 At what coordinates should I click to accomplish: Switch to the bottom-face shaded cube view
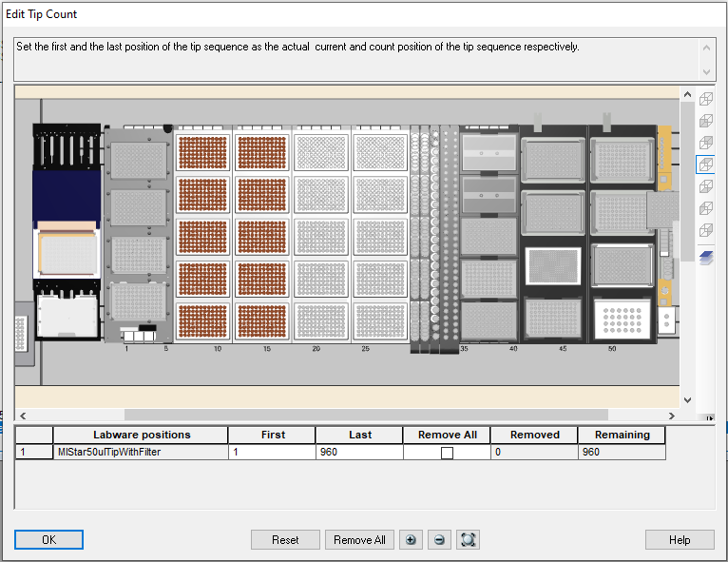tap(706, 186)
